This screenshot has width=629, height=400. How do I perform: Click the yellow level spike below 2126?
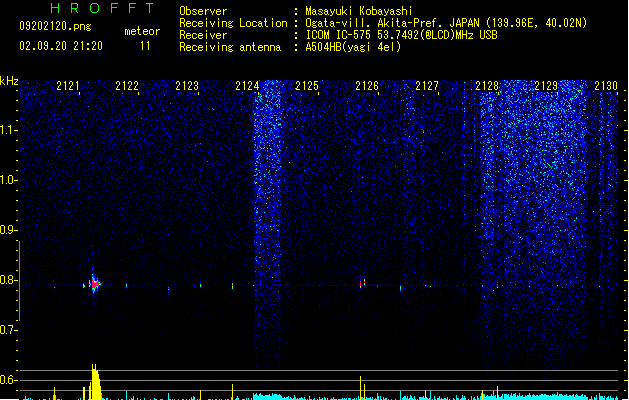(x=361, y=388)
